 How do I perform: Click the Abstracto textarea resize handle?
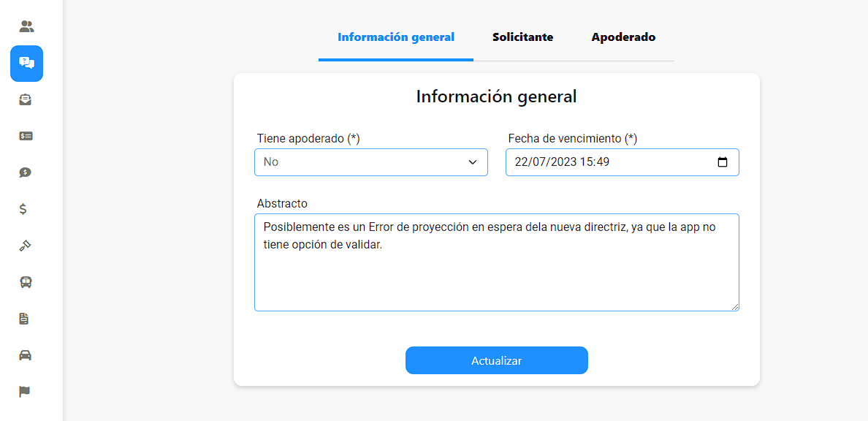point(734,307)
